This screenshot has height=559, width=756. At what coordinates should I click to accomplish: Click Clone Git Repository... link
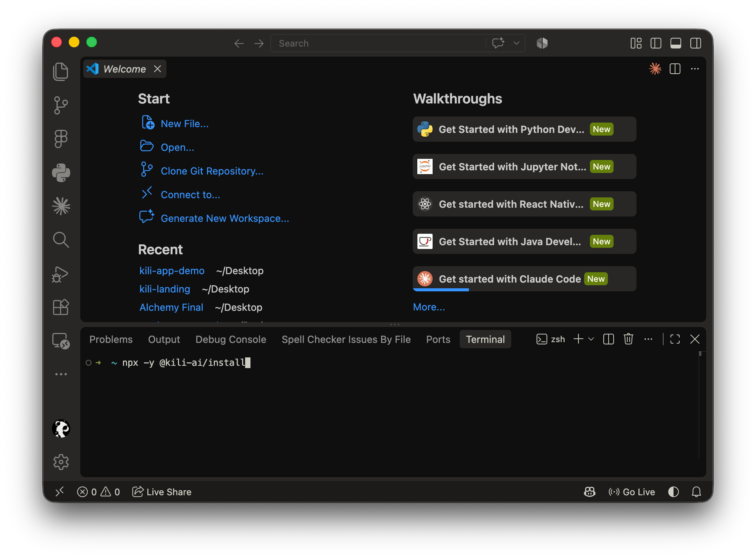pos(212,171)
